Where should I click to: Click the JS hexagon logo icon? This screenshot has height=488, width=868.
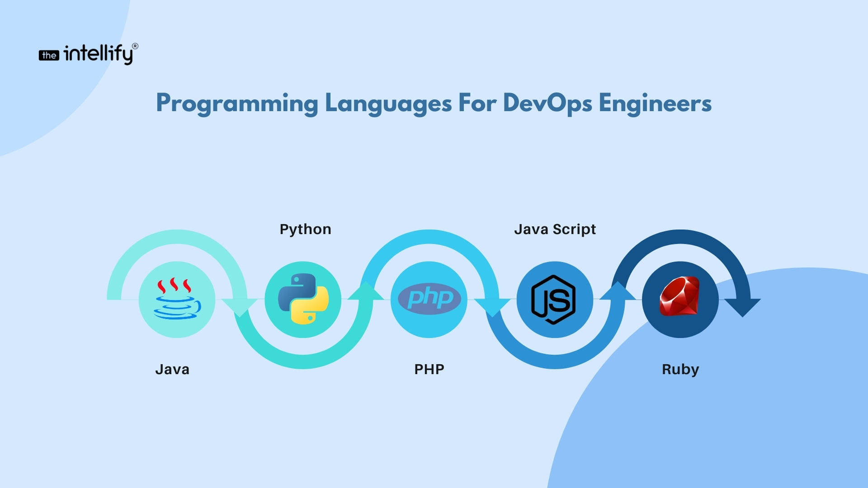point(554,300)
